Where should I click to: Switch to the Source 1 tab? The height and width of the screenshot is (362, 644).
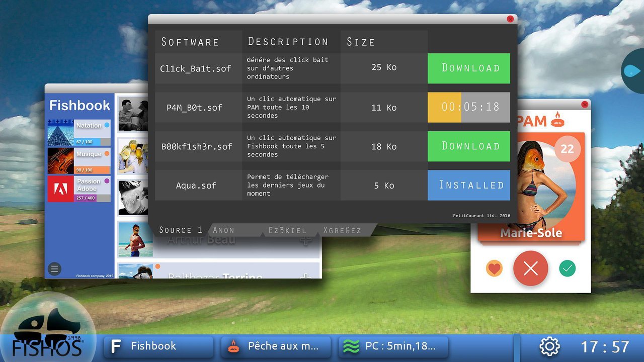coord(181,230)
